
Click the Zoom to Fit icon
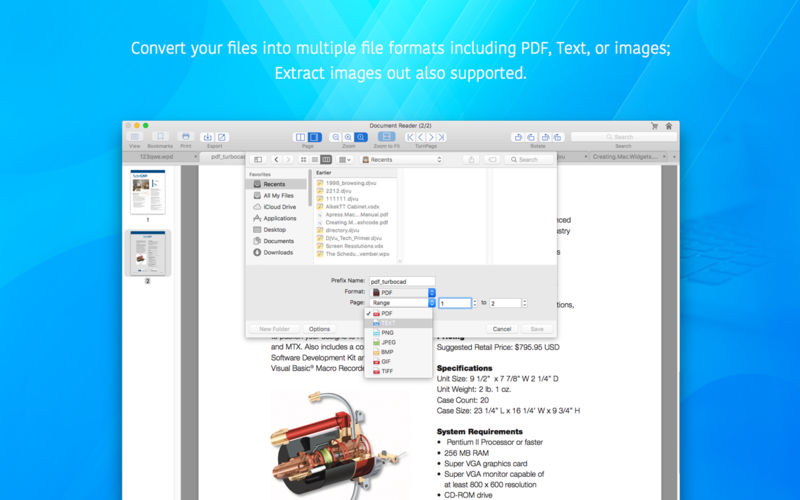(x=387, y=137)
